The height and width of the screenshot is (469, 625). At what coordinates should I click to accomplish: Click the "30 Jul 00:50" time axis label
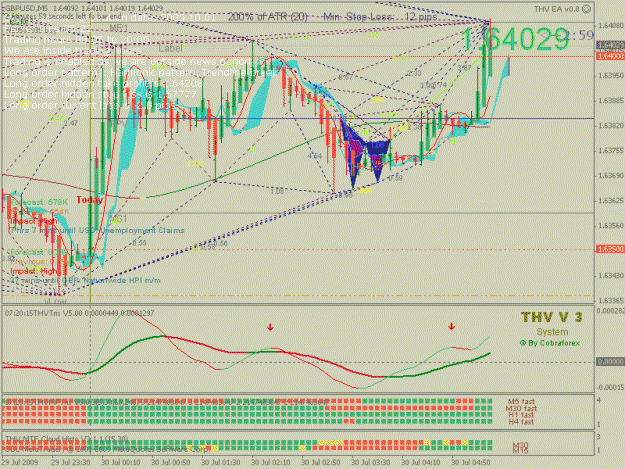171,463
